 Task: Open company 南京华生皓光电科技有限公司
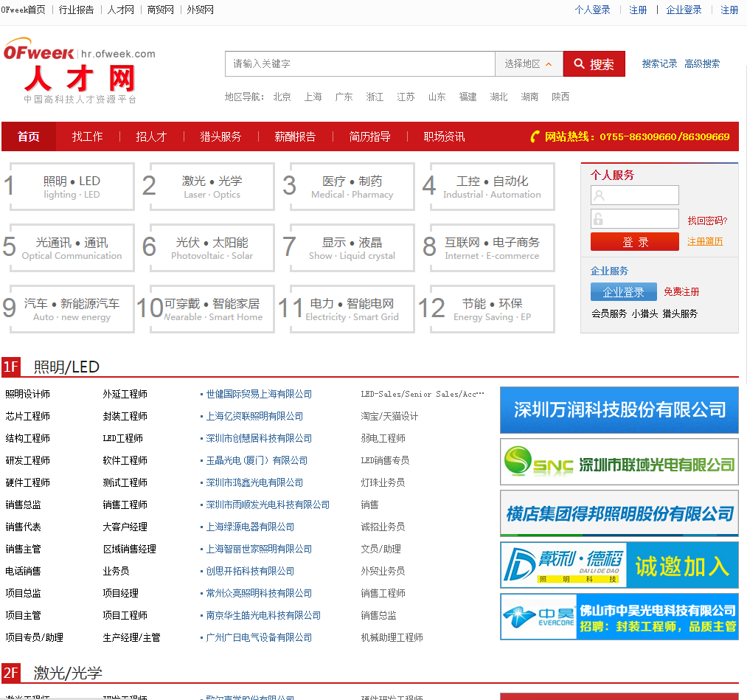pyautogui.click(x=263, y=615)
